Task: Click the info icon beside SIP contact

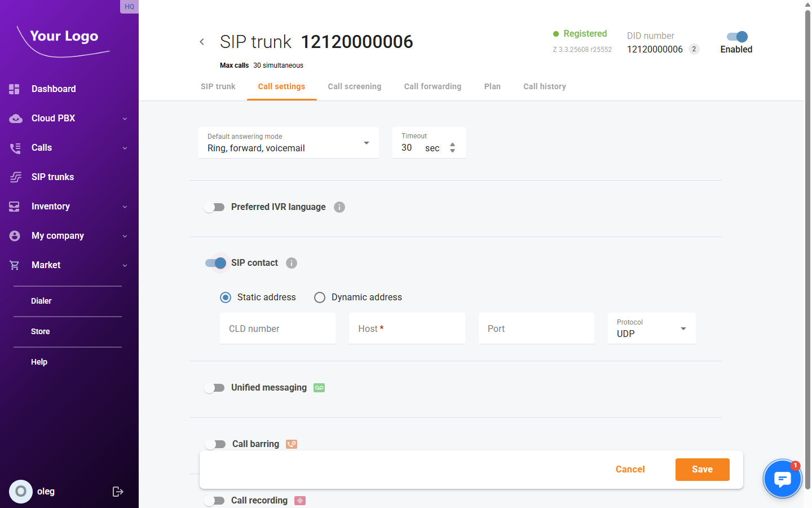Action: coord(291,262)
